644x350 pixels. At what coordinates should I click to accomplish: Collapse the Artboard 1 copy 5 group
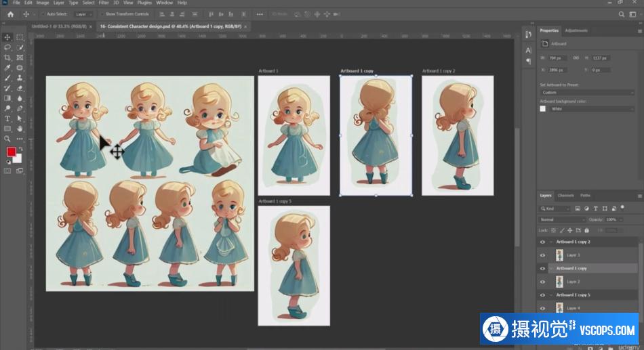point(551,295)
